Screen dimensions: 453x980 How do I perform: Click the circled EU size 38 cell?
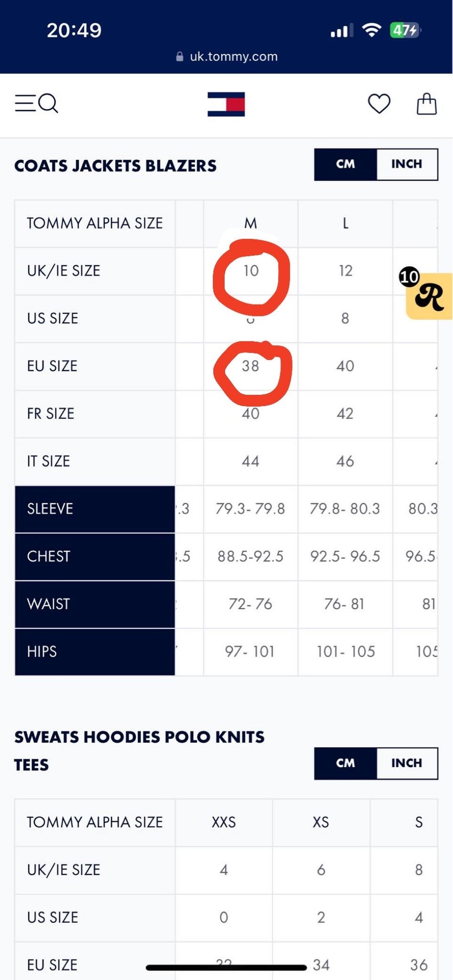tap(251, 366)
